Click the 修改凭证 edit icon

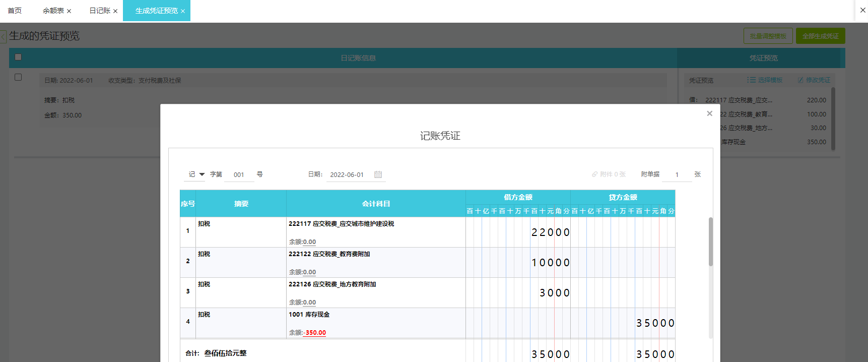tap(800, 80)
